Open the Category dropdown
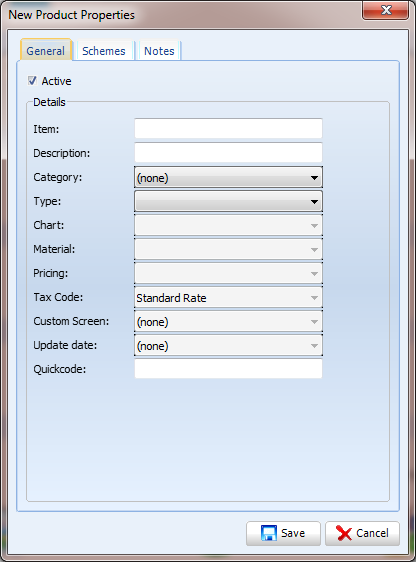 click(228, 177)
